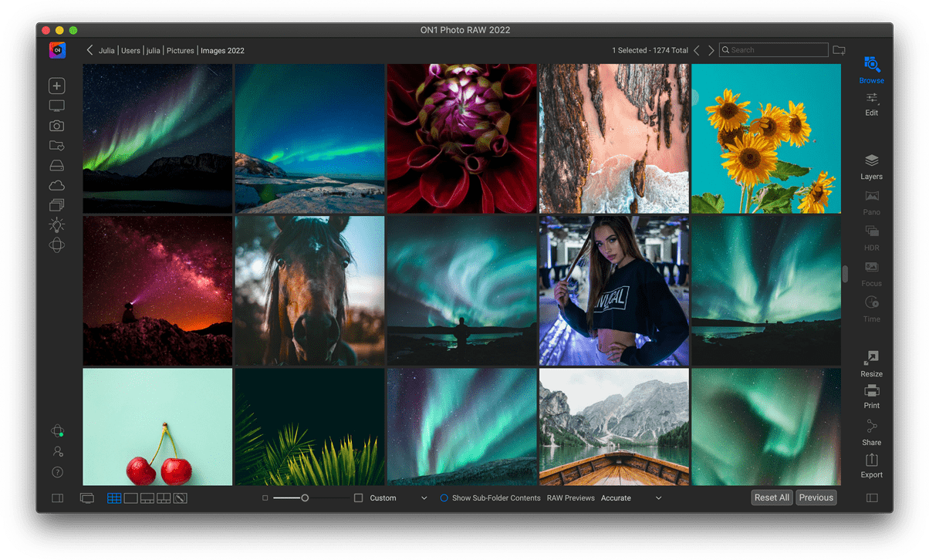Navigate to Users in breadcrumb path
This screenshot has height=560, width=929.
tap(130, 51)
